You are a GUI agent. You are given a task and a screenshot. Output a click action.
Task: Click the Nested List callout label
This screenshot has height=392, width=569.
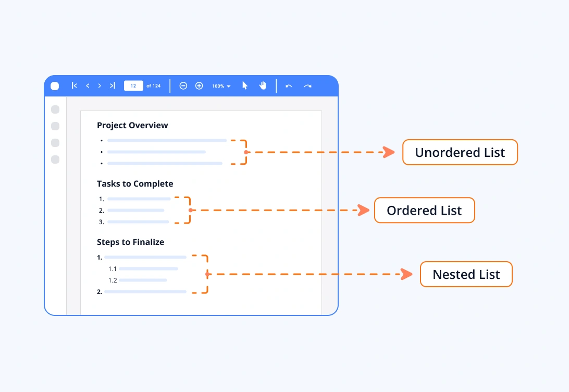tap(466, 274)
